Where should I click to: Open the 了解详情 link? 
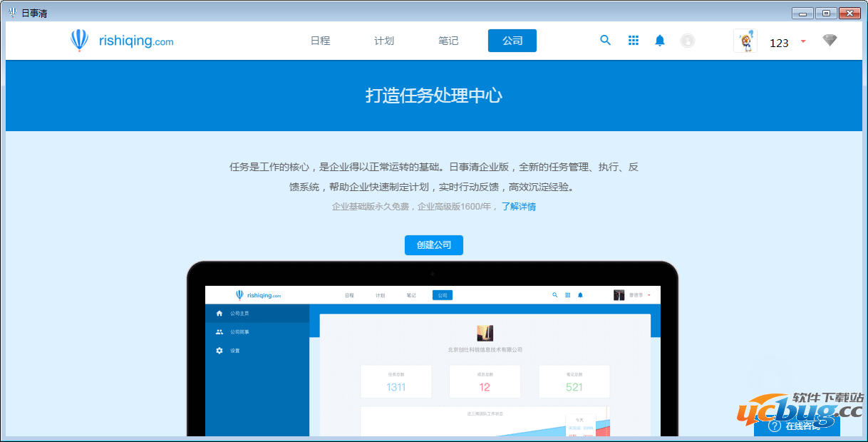pyautogui.click(x=518, y=207)
